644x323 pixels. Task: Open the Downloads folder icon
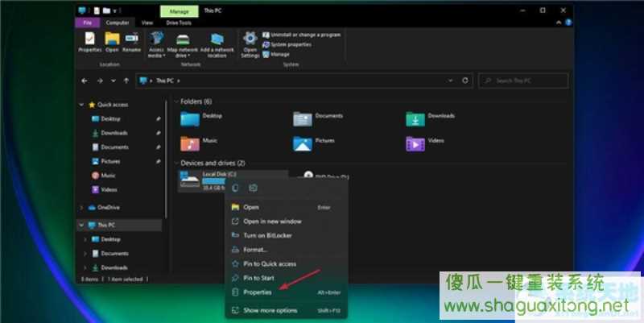[415, 119]
